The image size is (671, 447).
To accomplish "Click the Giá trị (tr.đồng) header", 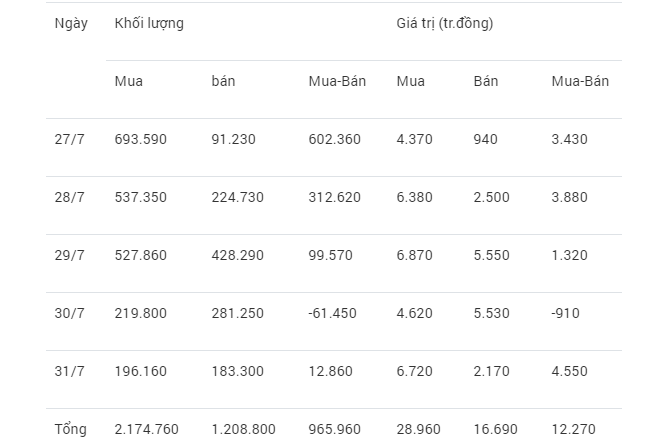I will (445, 23).
